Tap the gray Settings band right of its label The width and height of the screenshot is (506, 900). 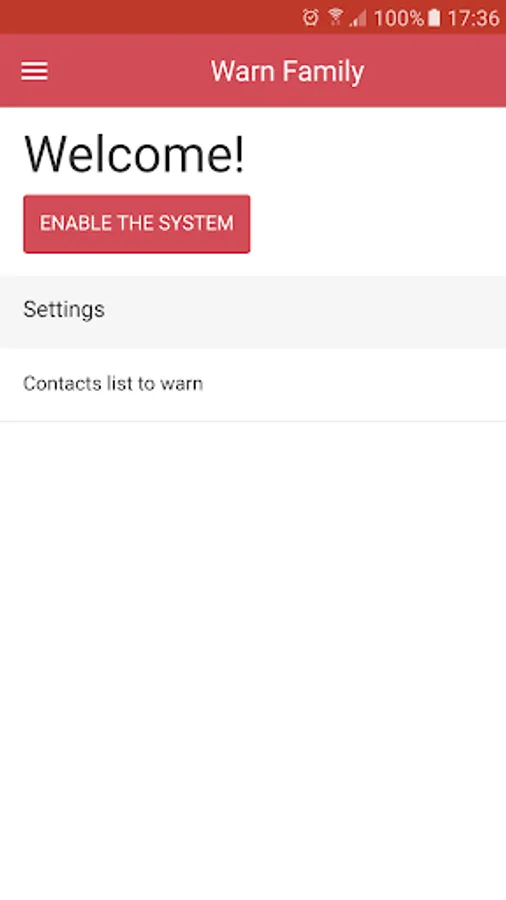click(304, 311)
